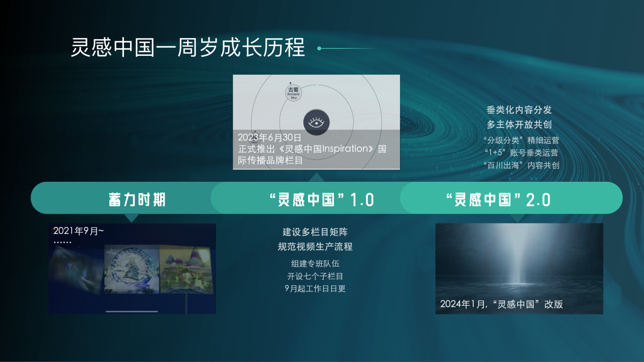Viewport: 644px width, 362px height.
Task: Select the 古蜀 Ancient Shu circle badge
Action: coord(293,93)
